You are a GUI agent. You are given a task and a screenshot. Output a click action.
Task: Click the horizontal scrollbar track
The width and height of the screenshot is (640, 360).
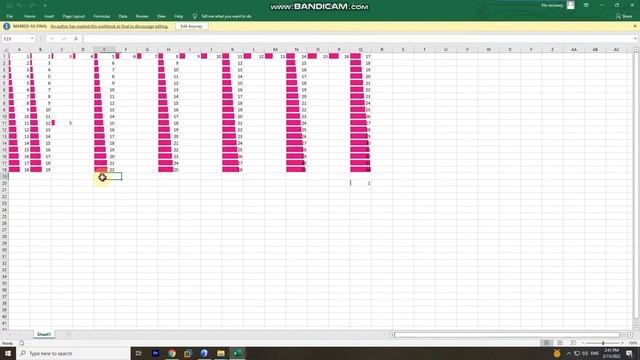(x=507, y=335)
